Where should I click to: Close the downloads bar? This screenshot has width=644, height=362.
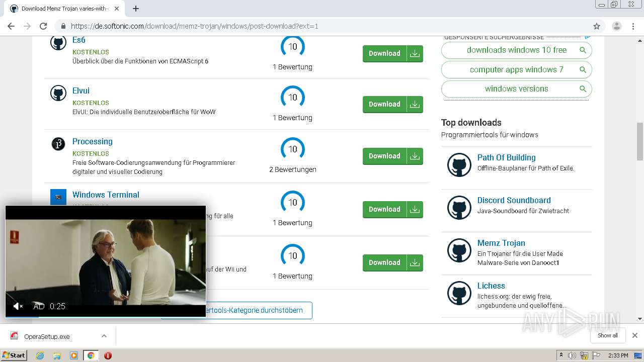635,336
